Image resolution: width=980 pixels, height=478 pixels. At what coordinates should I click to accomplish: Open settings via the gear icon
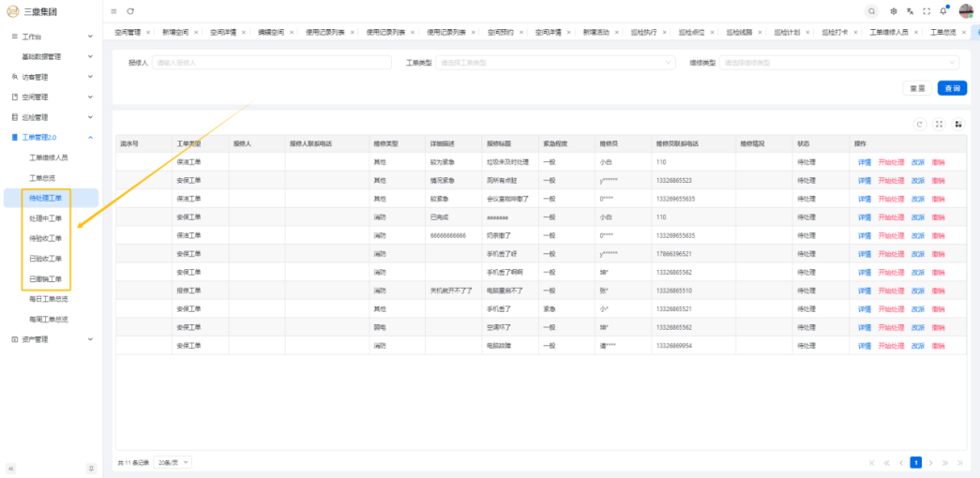point(894,11)
